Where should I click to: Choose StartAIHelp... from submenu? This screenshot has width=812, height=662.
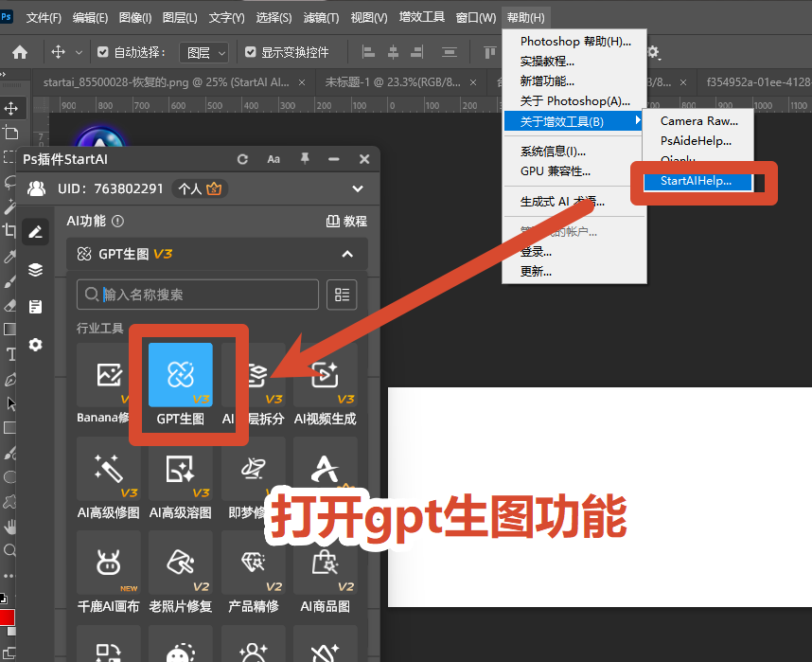click(697, 181)
